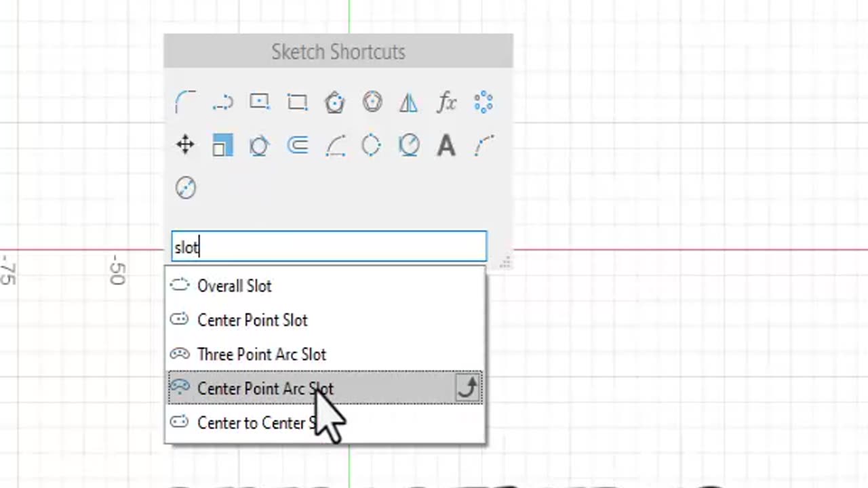This screenshot has height=488, width=868.
Task: Choose Overall Slot from search results
Action: (x=326, y=286)
